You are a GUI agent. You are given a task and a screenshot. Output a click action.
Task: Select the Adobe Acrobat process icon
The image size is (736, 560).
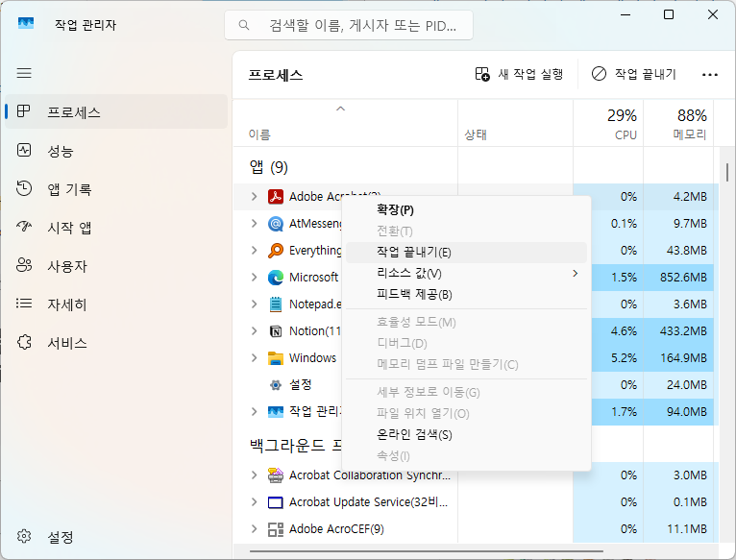click(x=276, y=197)
